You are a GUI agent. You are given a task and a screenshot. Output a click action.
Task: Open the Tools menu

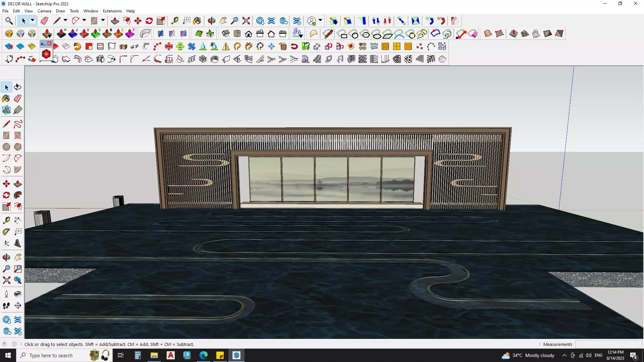pos(74,11)
